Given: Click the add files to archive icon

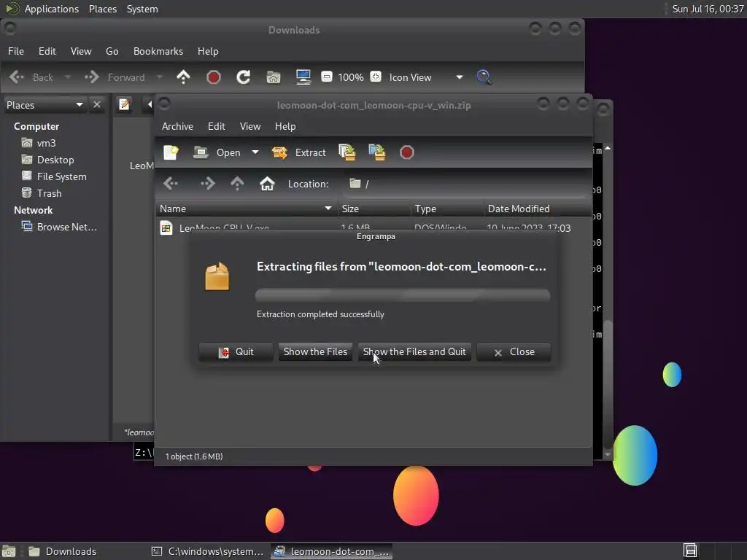Looking at the screenshot, I should 347,152.
